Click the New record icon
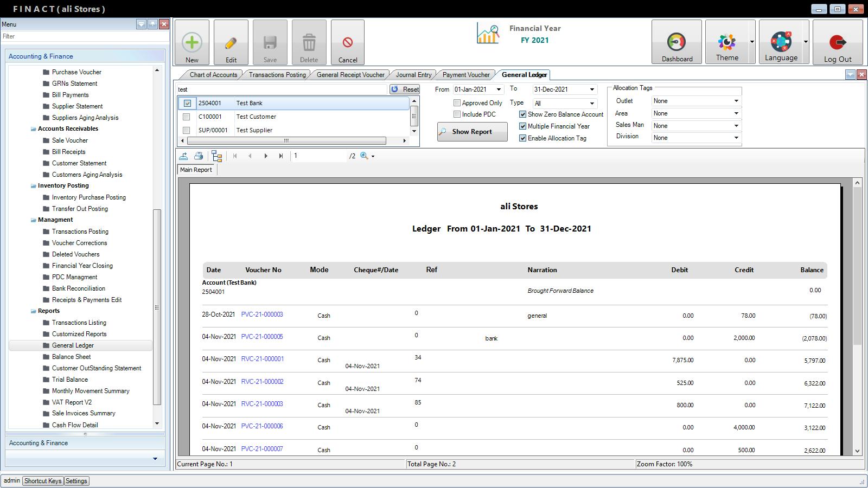The image size is (868, 488). pyautogui.click(x=192, y=43)
